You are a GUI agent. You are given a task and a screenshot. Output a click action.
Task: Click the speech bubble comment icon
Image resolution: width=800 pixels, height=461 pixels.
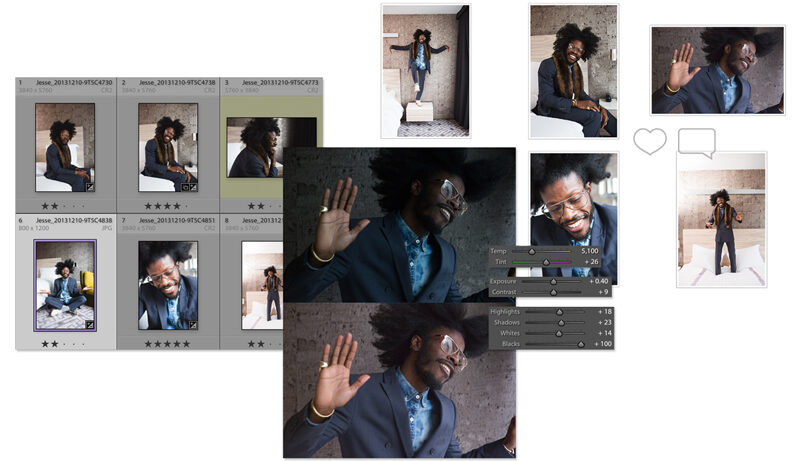[x=696, y=143]
